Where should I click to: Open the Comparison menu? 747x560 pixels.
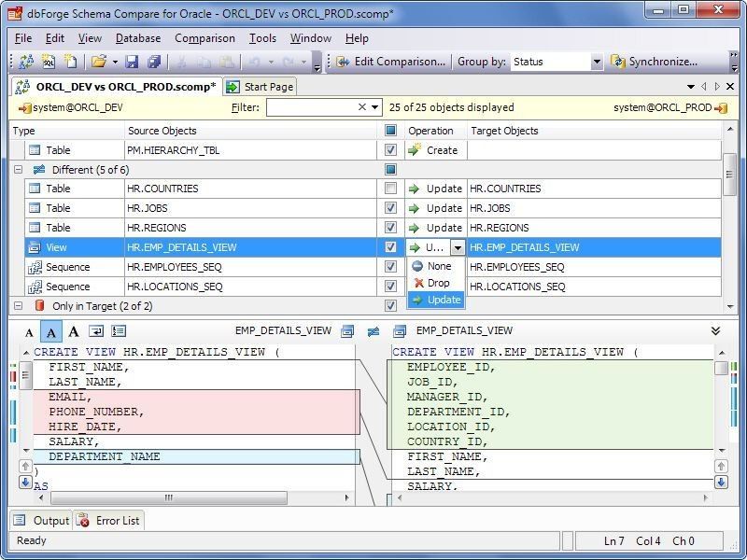click(x=204, y=38)
